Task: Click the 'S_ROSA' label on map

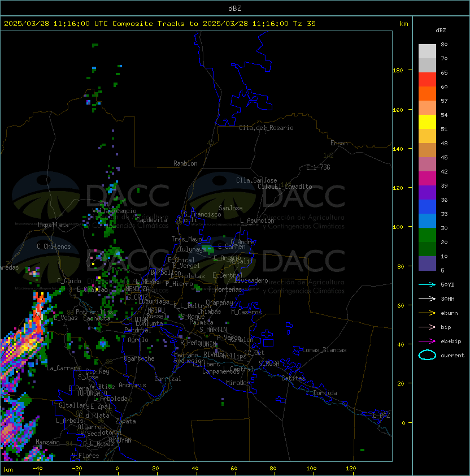Action: 269,363
